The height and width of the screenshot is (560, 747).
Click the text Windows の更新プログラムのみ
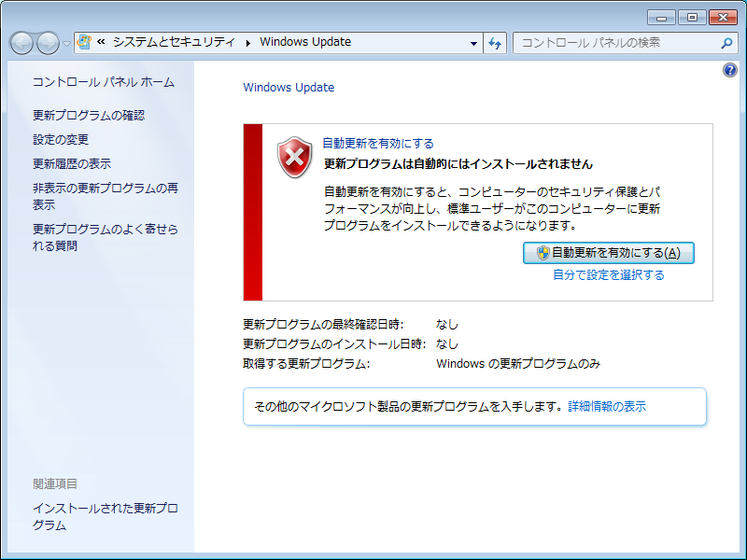click(x=518, y=363)
